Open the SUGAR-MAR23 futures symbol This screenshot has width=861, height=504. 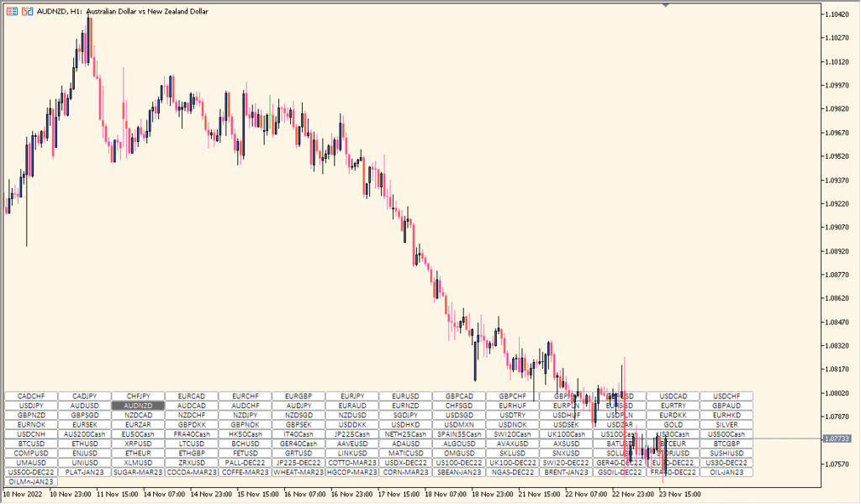138,472
